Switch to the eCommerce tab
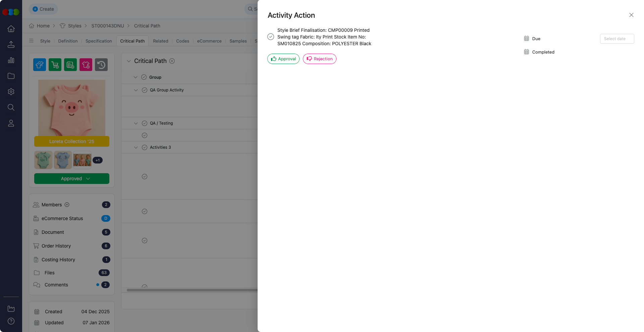Screen dimensions: 644x332 pos(209,41)
